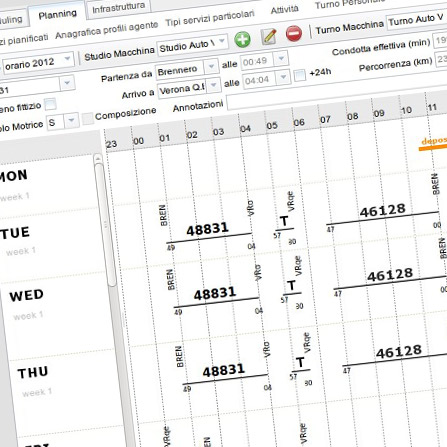
Task: Click the orange deposito bar
Action: point(433,147)
